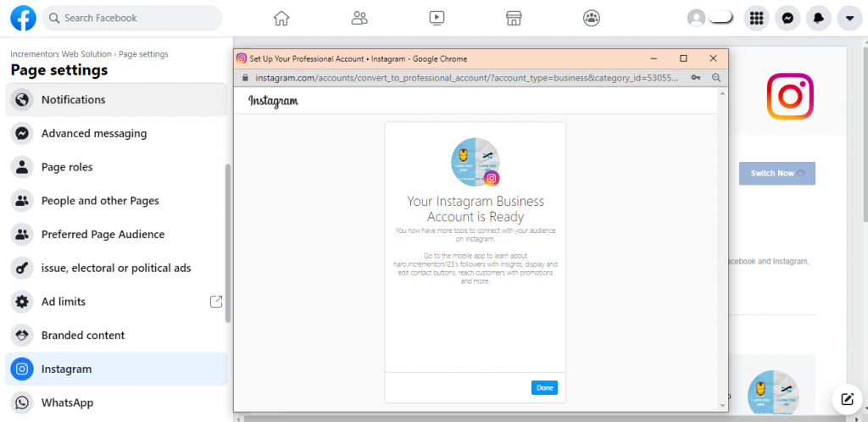Click Done in Instagram popup
Screen dimensions: 868x422
(545, 388)
